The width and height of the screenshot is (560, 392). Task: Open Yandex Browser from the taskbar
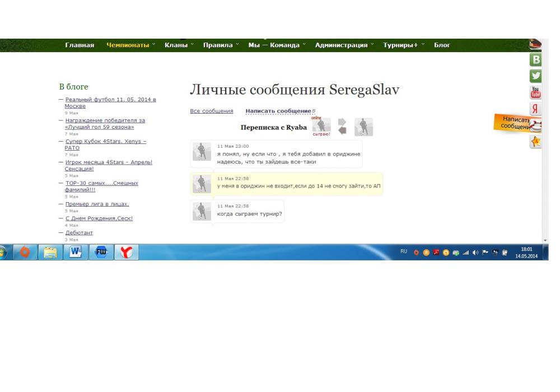(x=127, y=252)
